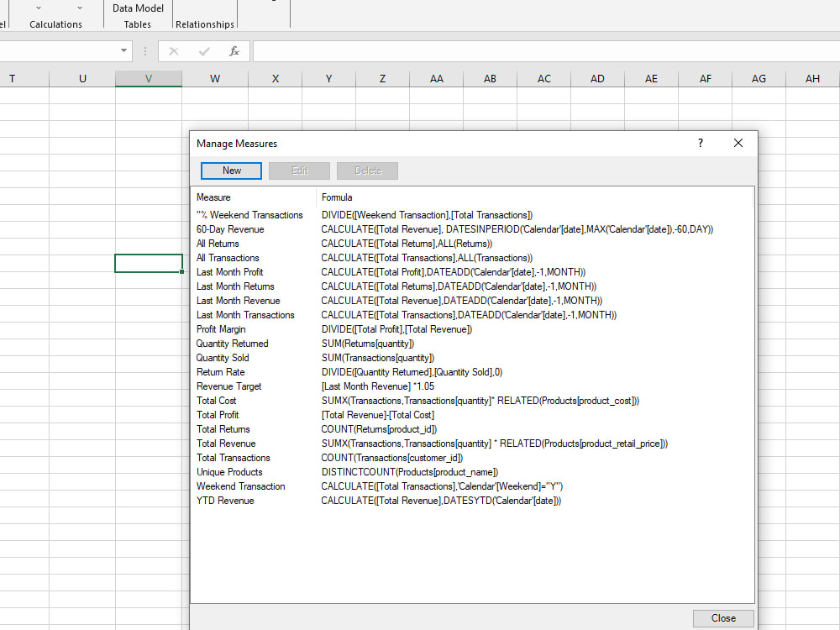Expand the first Calculations group dropdown chevron
Image resolution: width=840 pixels, height=630 pixels.
tap(36, 7)
